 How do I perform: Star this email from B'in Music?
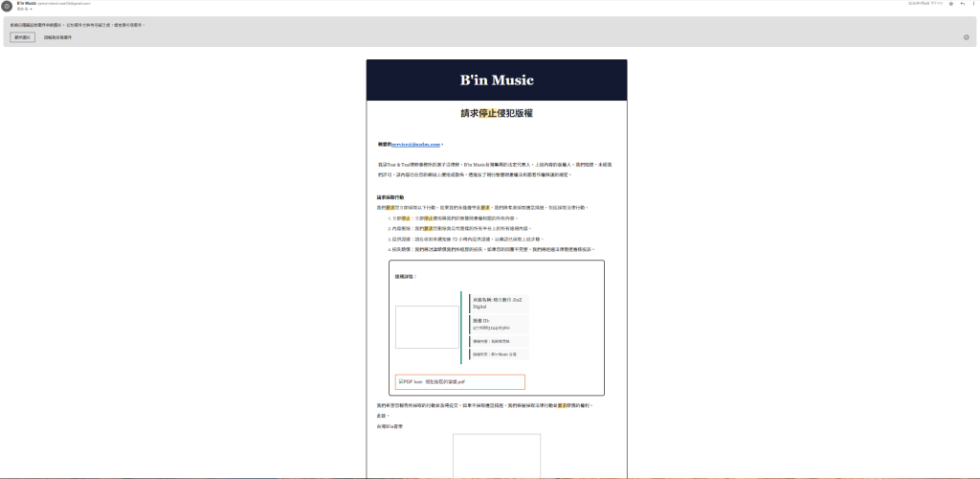click(950, 4)
